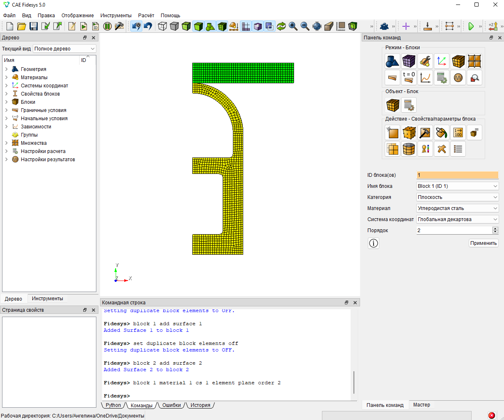Click the barrel-shaped block action icon
The image size is (504, 420).
409,149
